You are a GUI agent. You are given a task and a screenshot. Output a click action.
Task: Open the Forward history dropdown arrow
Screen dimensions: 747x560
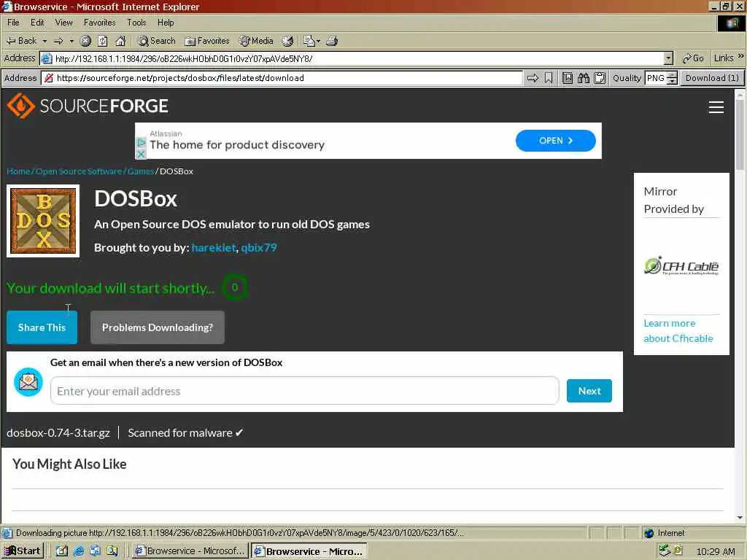[71, 41]
